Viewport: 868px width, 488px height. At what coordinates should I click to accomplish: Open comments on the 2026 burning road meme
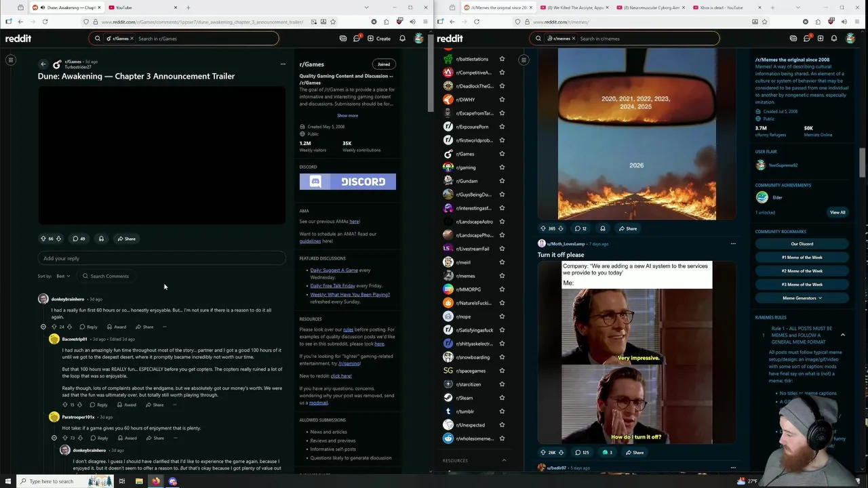pyautogui.click(x=580, y=228)
